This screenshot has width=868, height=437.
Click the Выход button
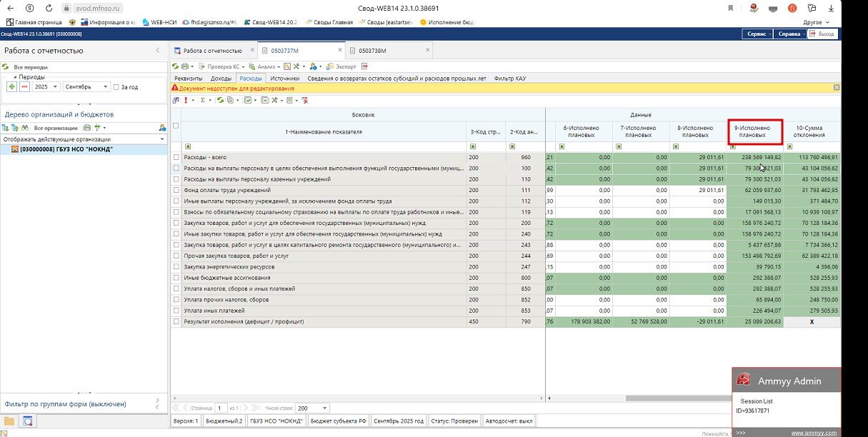pos(822,34)
